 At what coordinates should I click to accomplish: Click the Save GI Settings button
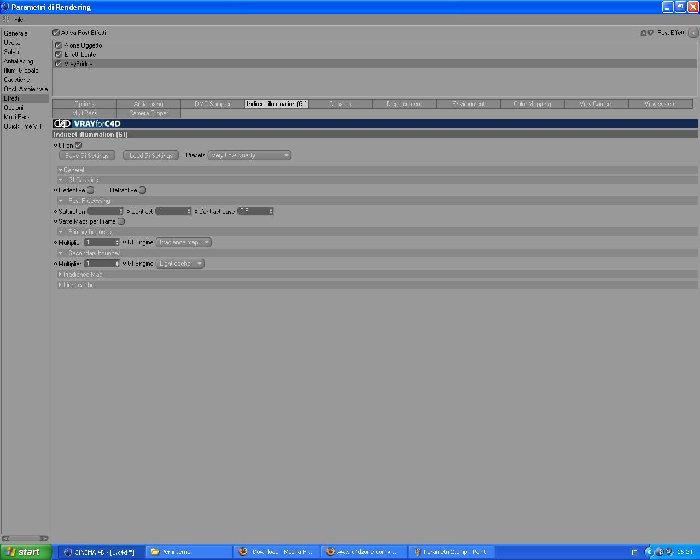tap(87, 155)
